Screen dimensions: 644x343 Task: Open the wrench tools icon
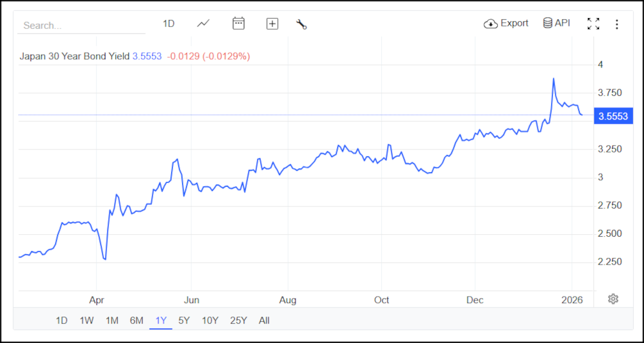point(301,24)
